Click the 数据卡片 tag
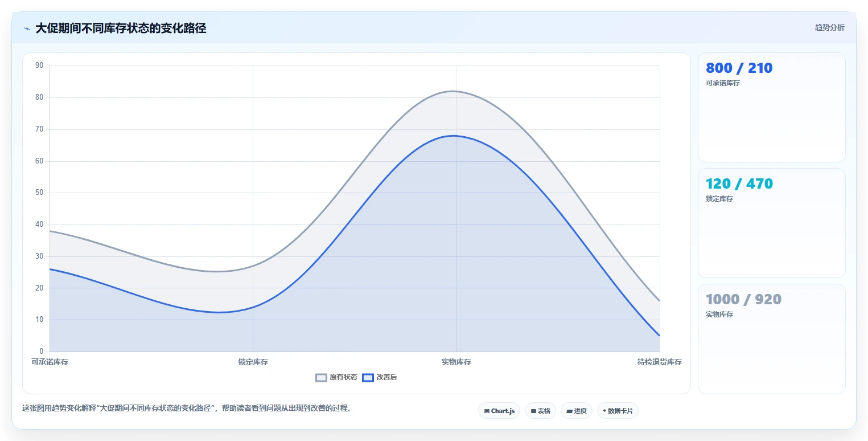 (618, 411)
